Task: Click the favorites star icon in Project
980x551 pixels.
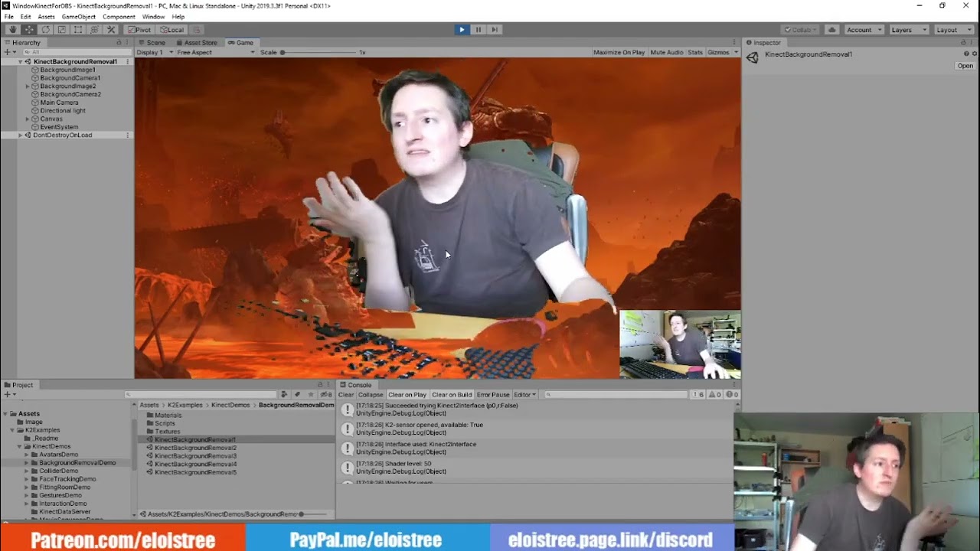Action: (x=310, y=394)
